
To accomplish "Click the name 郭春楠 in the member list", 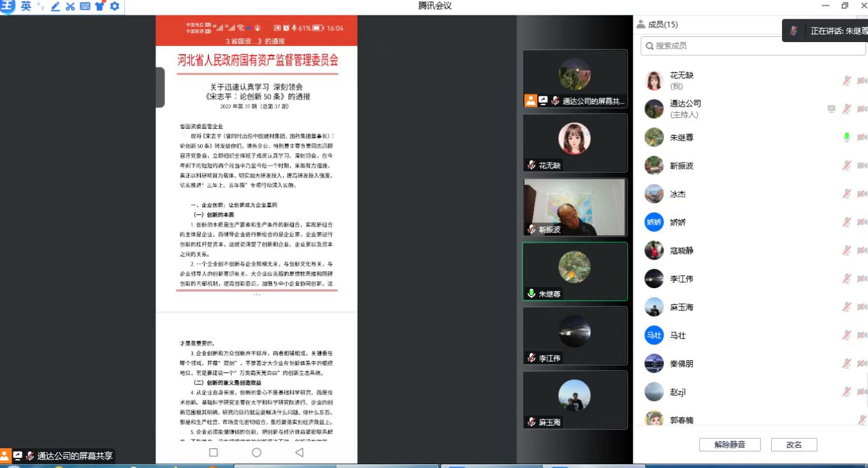I will 681,420.
